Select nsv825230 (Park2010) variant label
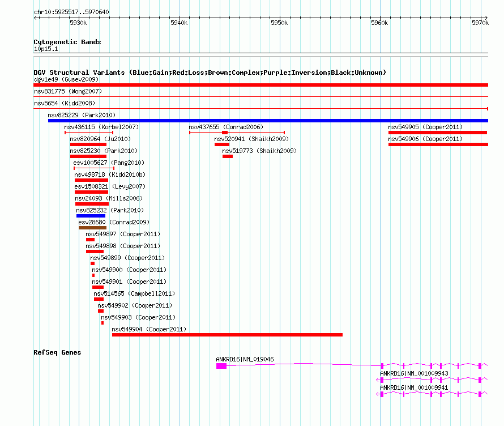Viewport: 504px width, 426px height. (104, 151)
